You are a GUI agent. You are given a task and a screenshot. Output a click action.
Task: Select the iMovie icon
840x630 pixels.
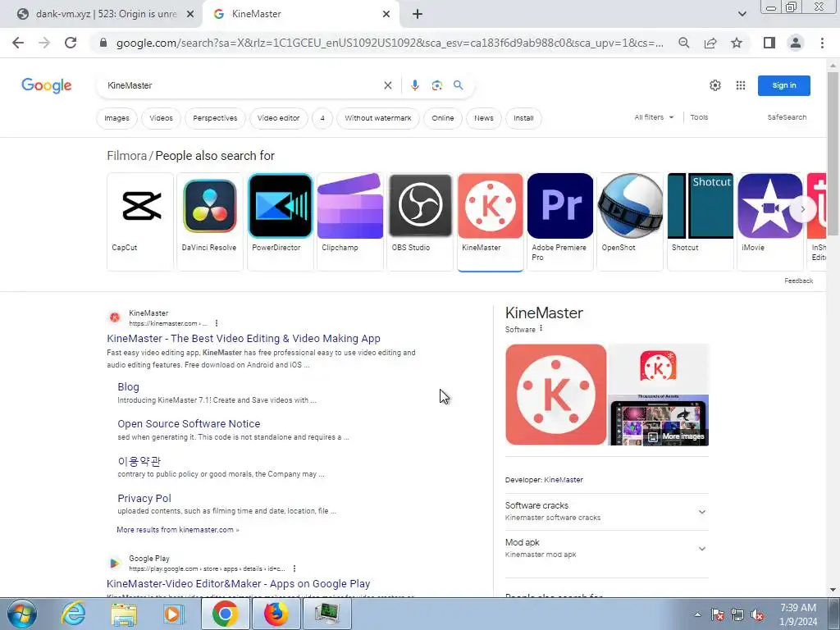[769, 206]
